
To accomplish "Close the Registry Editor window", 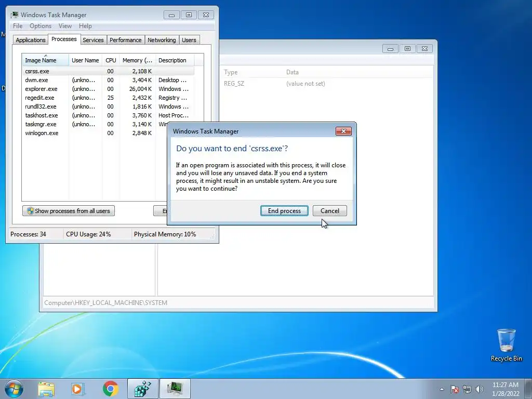I will coord(424,49).
